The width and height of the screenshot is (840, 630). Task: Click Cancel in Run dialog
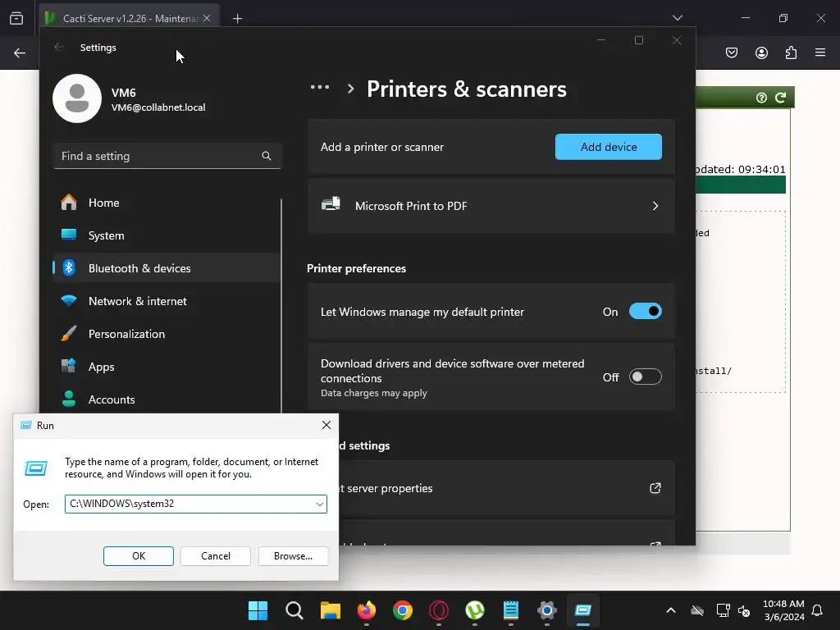click(x=216, y=556)
